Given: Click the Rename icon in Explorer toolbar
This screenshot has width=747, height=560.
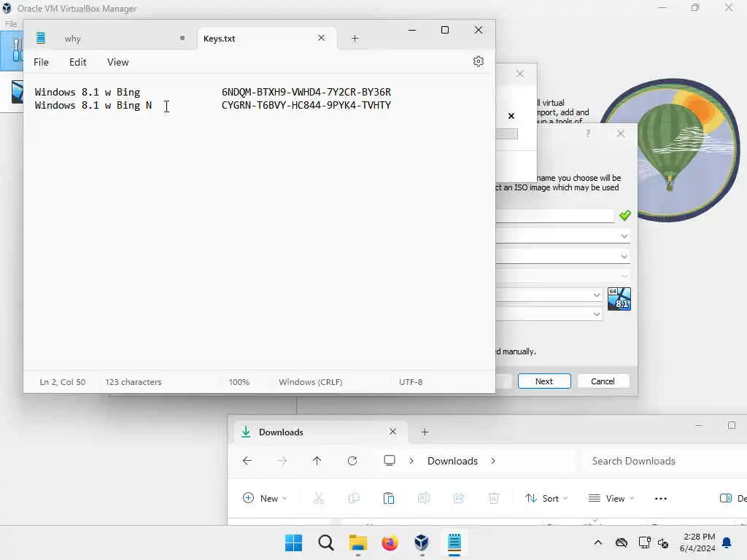Looking at the screenshot, I should (423, 498).
